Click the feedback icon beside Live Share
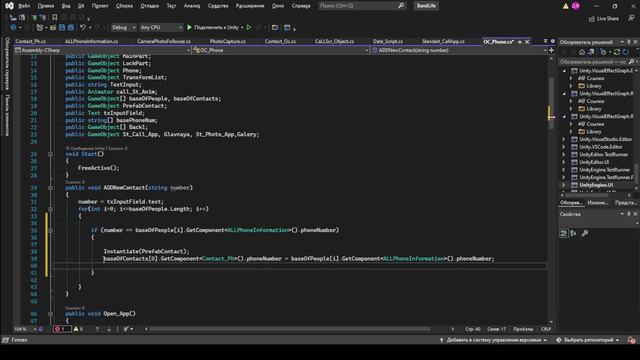 631,18
